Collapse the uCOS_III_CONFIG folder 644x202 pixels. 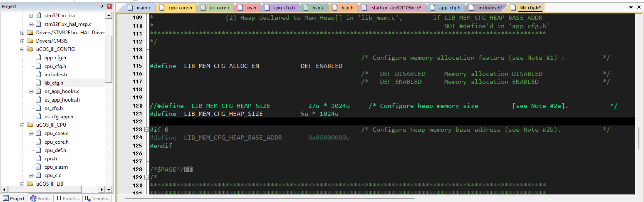[x=22, y=49]
